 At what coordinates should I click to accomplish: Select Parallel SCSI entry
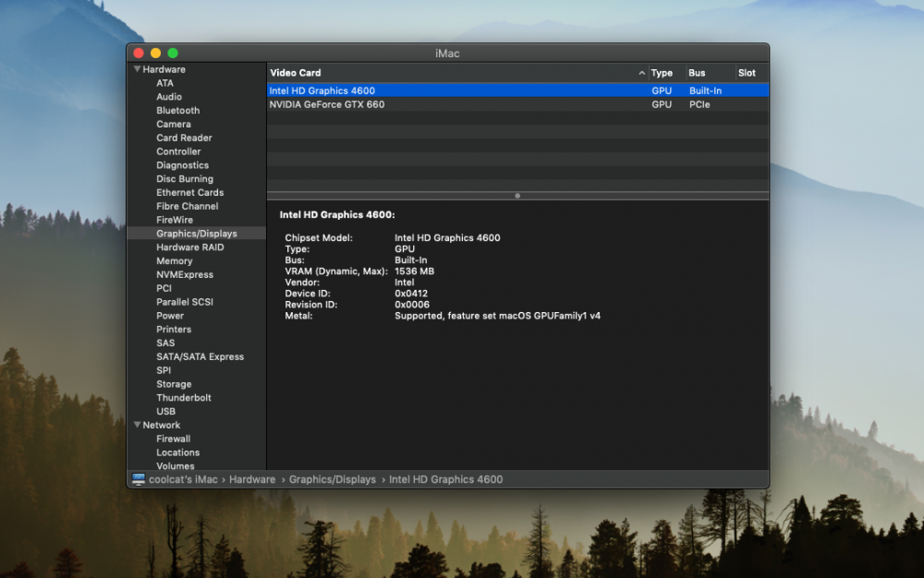click(x=185, y=301)
